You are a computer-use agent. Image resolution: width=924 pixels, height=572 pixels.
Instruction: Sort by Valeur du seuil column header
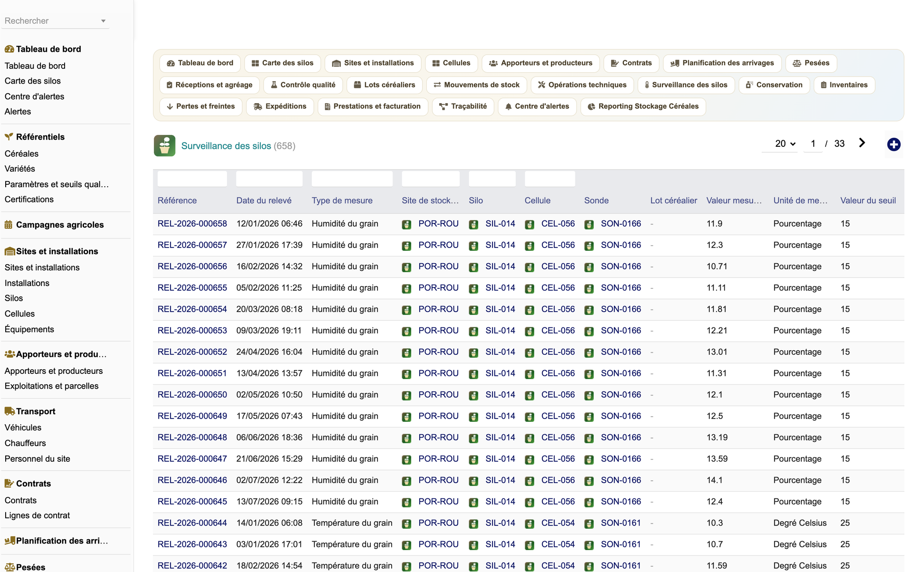(868, 200)
